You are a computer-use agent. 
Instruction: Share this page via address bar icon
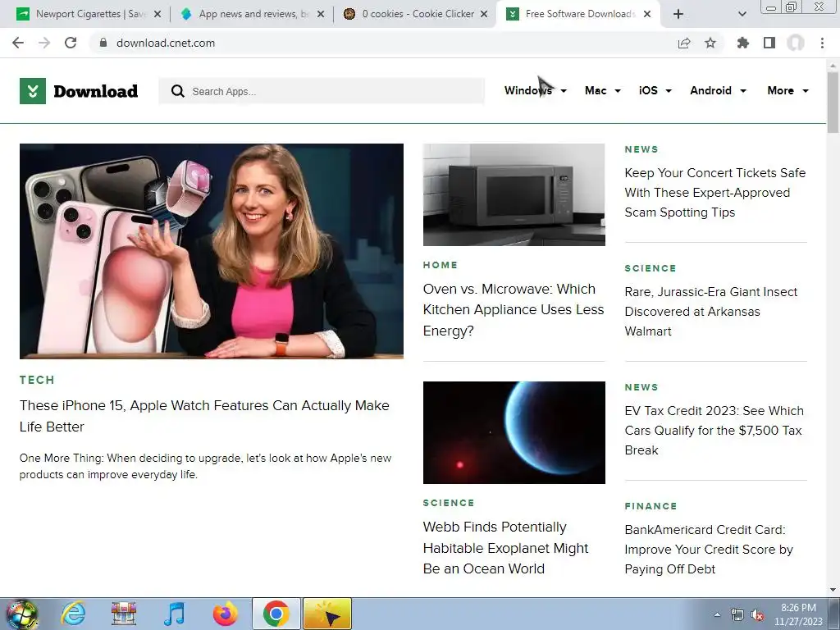pyautogui.click(x=683, y=43)
